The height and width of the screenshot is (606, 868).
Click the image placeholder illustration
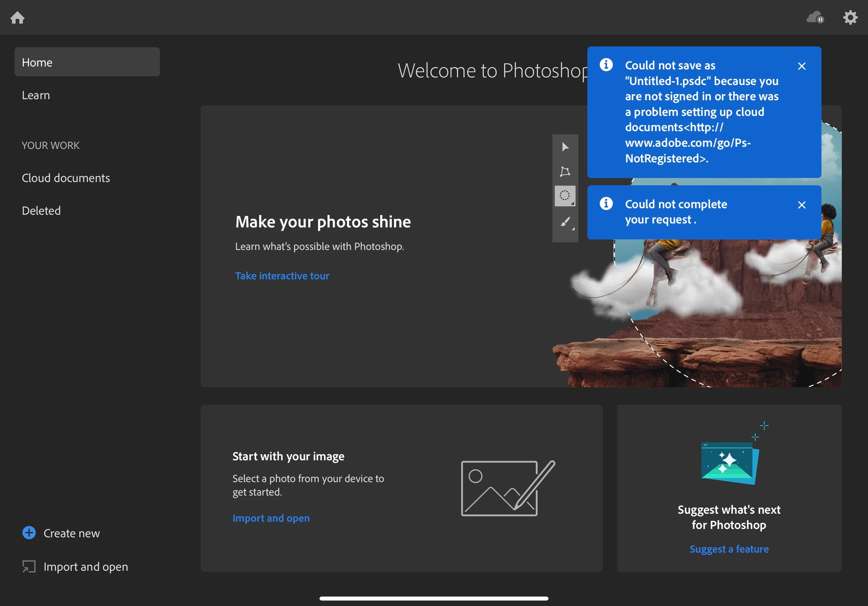coord(507,488)
